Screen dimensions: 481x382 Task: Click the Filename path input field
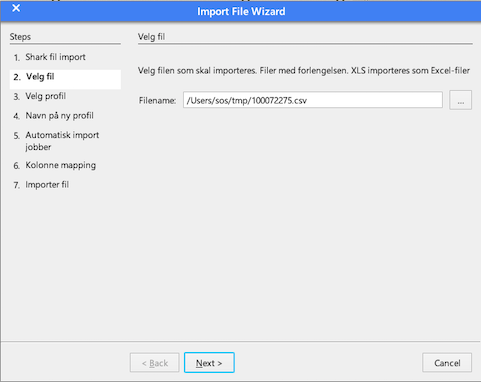tap(313, 100)
